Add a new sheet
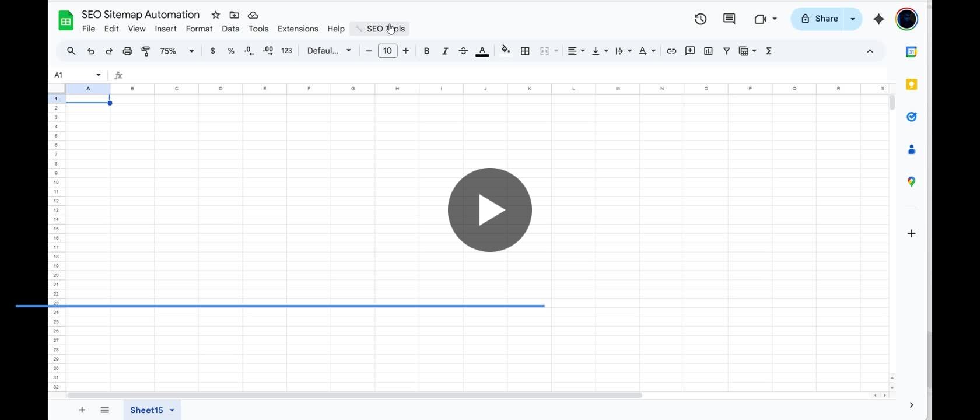980x420 pixels. [82, 410]
